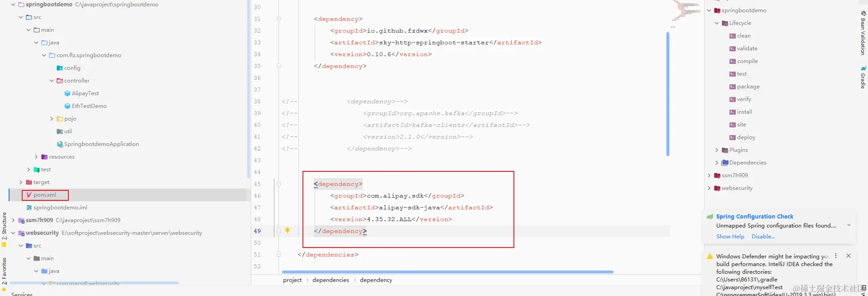Screen dimensions: 868x296
Task: Run Maven deploy lifecycle goal
Action: [x=746, y=137]
